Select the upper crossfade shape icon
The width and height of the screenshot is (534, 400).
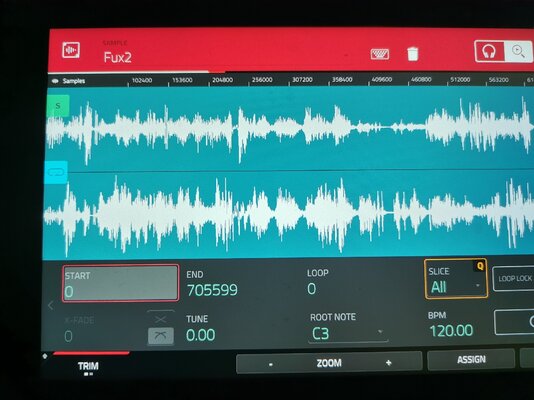point(160,318)
